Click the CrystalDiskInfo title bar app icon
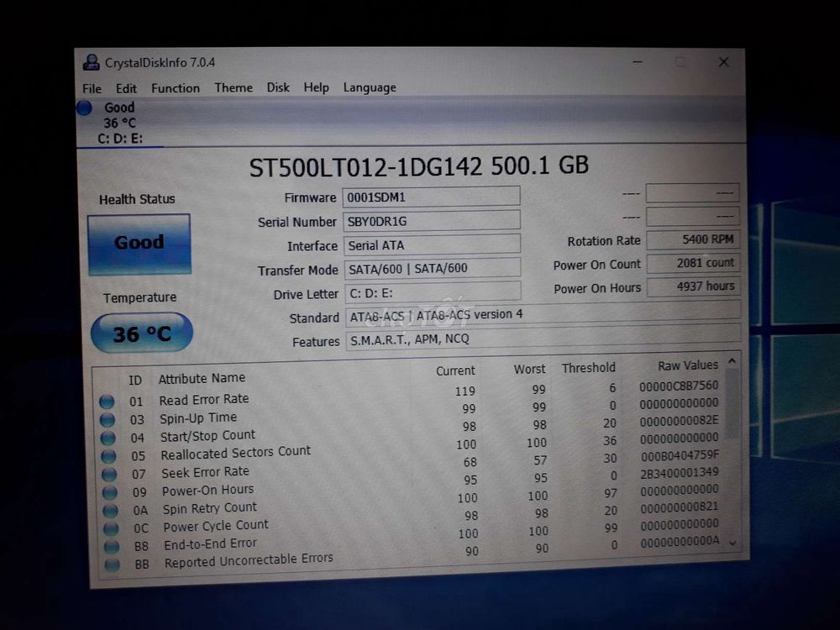Image resolution: width=840 pixels, height=630 pixels. pyautogui.click(x=91, y=63)
